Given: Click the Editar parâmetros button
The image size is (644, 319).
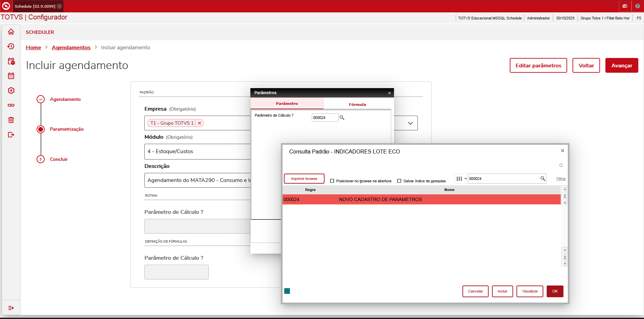Looking at the screenshot, I should [x=538, y=65].
